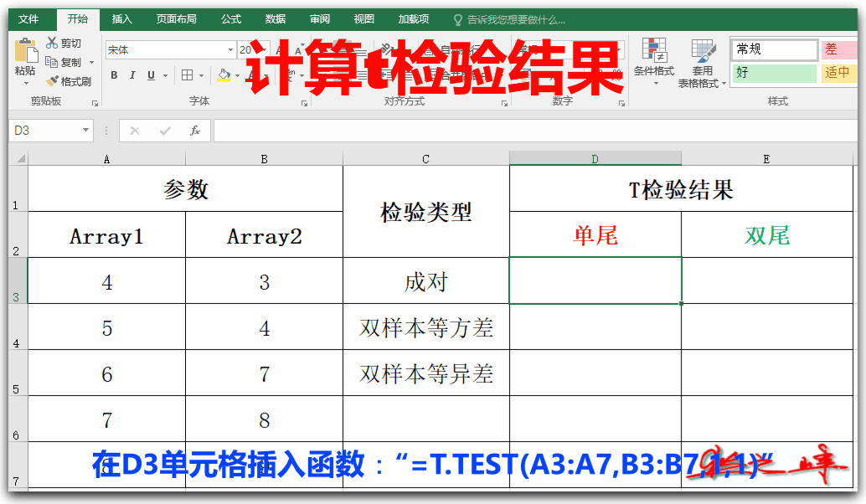Open the font name dropdown (宋体)
The height and width of the screenshot is (504, 866).
(230, 49)
